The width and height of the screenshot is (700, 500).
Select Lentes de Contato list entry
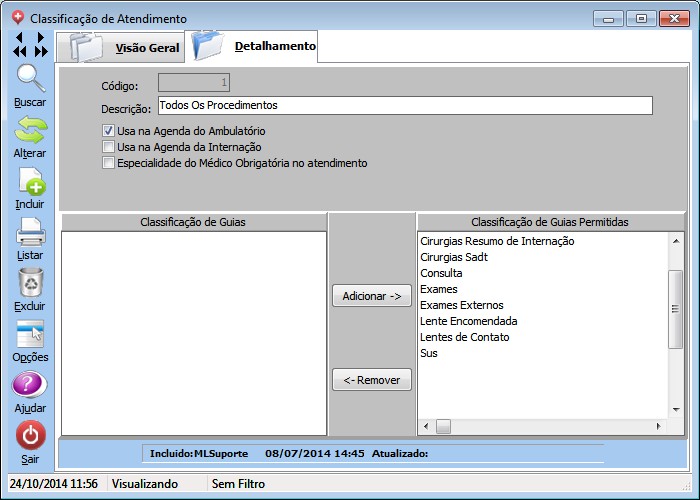point(464,337)
